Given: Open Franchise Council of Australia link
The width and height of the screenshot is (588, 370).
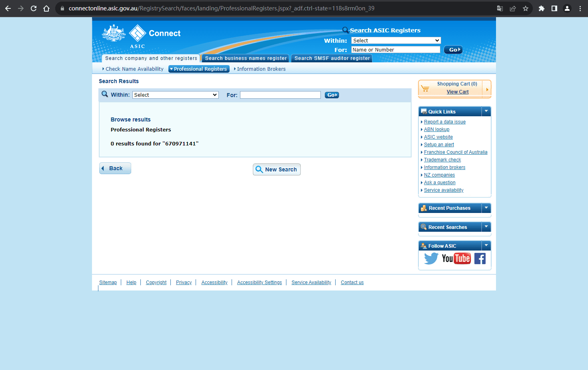Looking at the screenshot, I should (456, 152).
